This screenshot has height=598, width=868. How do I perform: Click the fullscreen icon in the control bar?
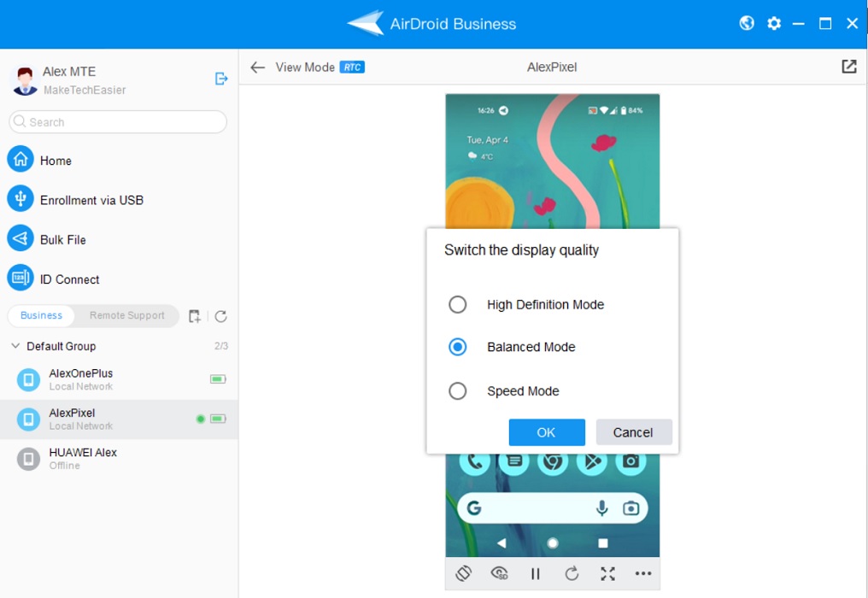pyautogui.click(x=607, y=573)
